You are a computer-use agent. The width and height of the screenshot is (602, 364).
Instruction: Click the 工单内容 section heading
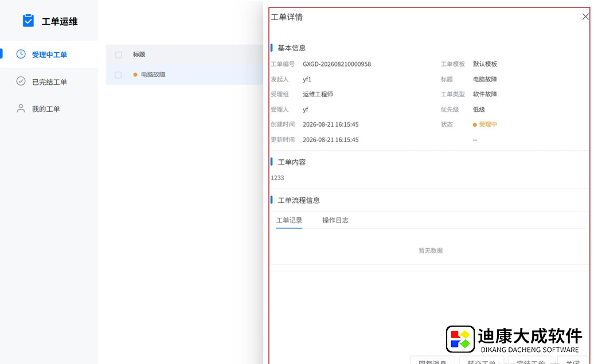pyautogui.click(x=291, y=162)
